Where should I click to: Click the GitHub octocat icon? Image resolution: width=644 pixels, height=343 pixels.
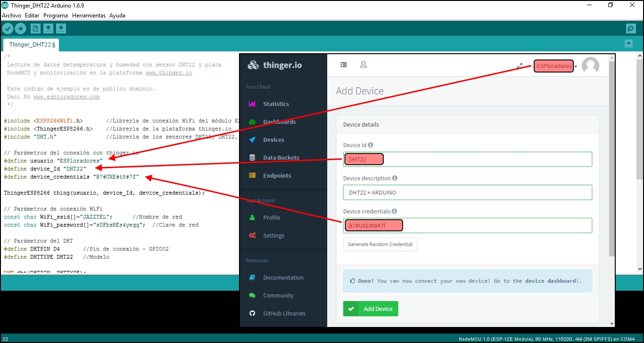point(252,313)
